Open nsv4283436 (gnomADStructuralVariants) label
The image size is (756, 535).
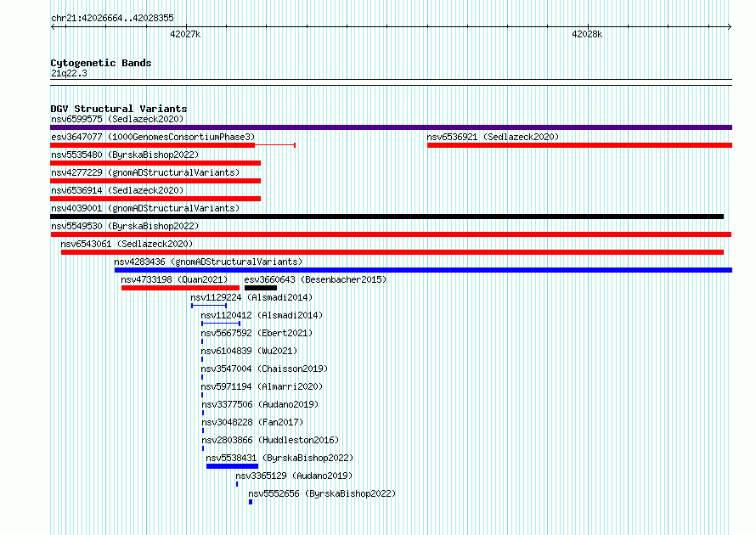pyautogui.click(x=208, y=262)
